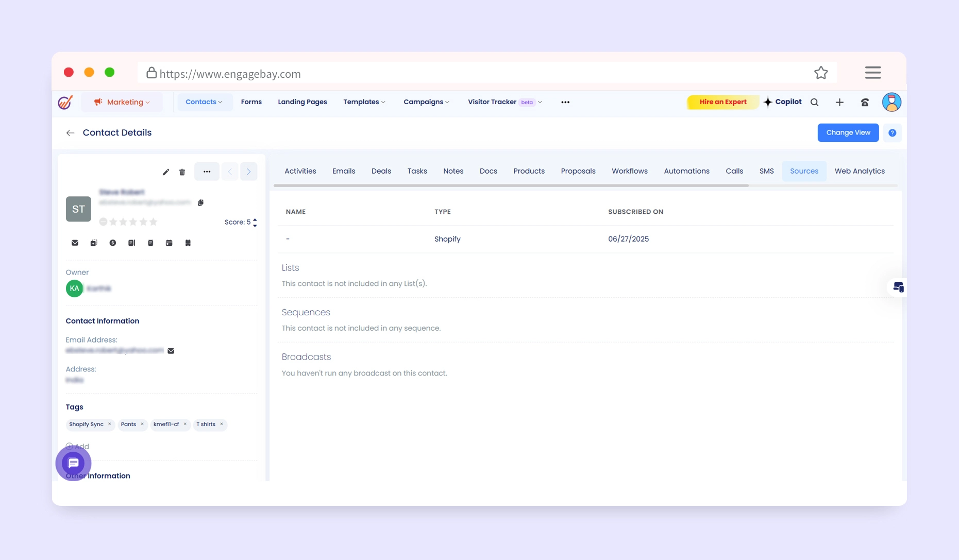Click the pencil edit contact icon
Image resolution: width=959 pixels, height=560 pixels.
pyautogui.click(x=165, y=172)
